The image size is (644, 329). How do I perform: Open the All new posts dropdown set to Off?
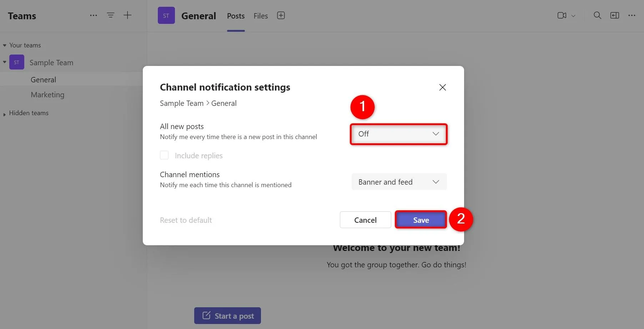pyautogui.click(x=398, y=134)
